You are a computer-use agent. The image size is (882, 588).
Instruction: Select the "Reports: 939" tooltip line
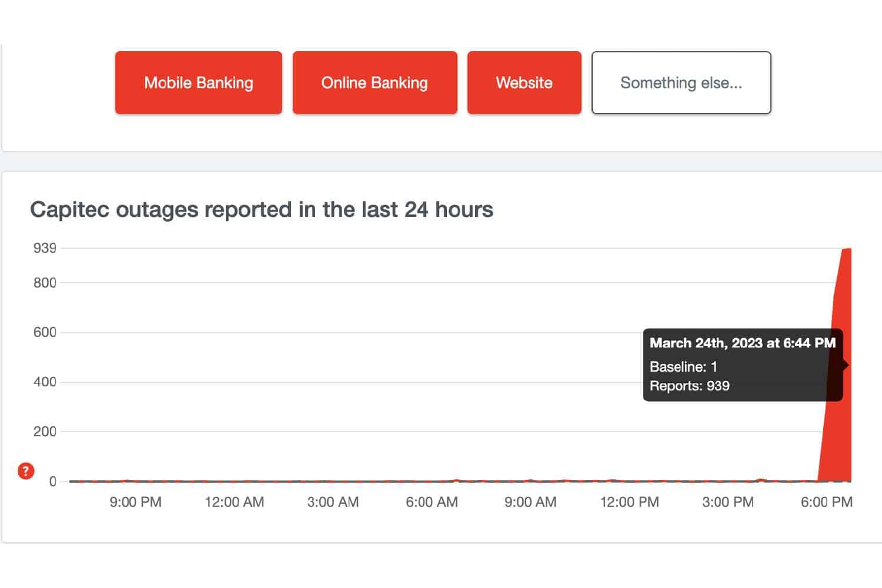click(689, 386)
